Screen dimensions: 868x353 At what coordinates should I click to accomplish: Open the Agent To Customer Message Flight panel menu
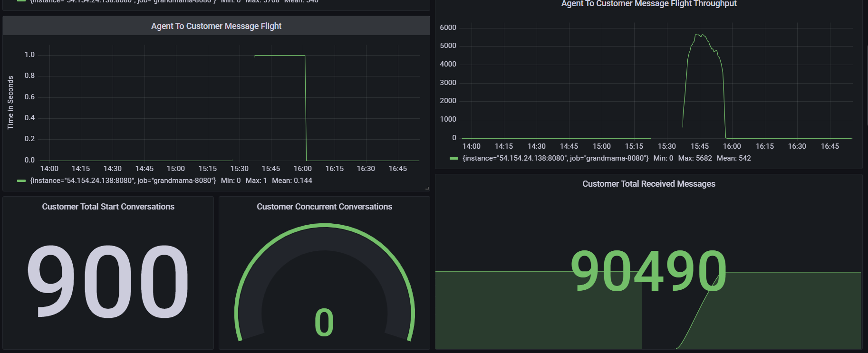(x=216, y=26)
